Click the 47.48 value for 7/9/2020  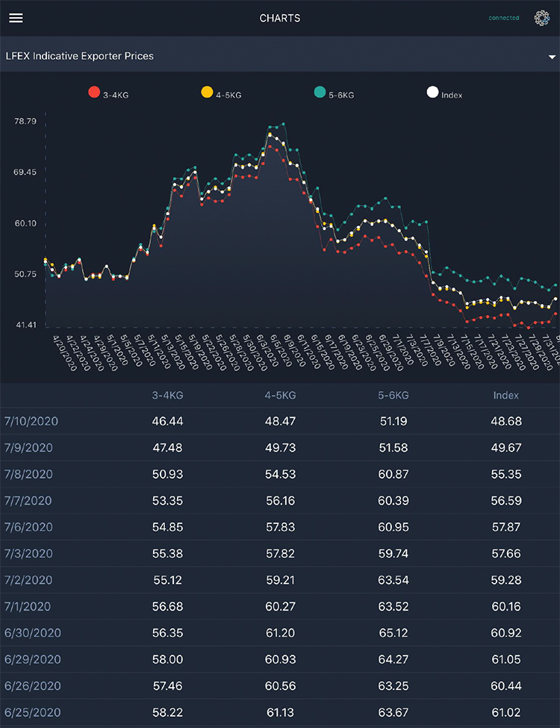[168, 447]
